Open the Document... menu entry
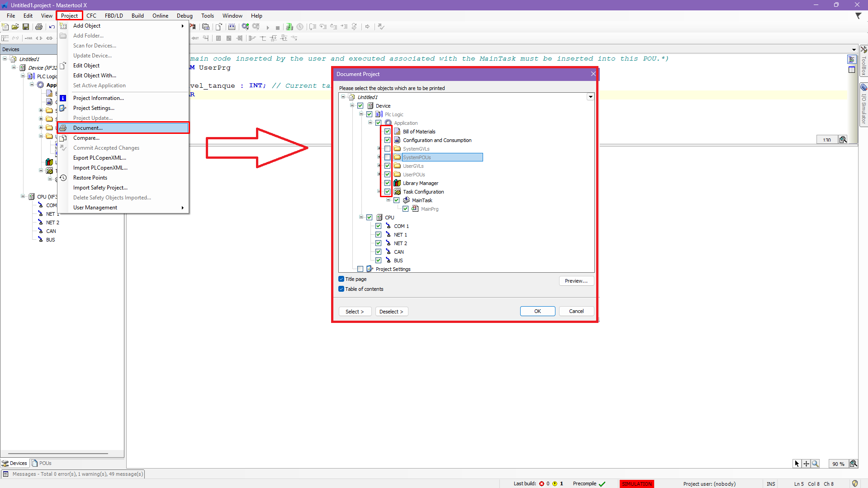The height and width of the screenshot is (488, 868). coord(88,128)
